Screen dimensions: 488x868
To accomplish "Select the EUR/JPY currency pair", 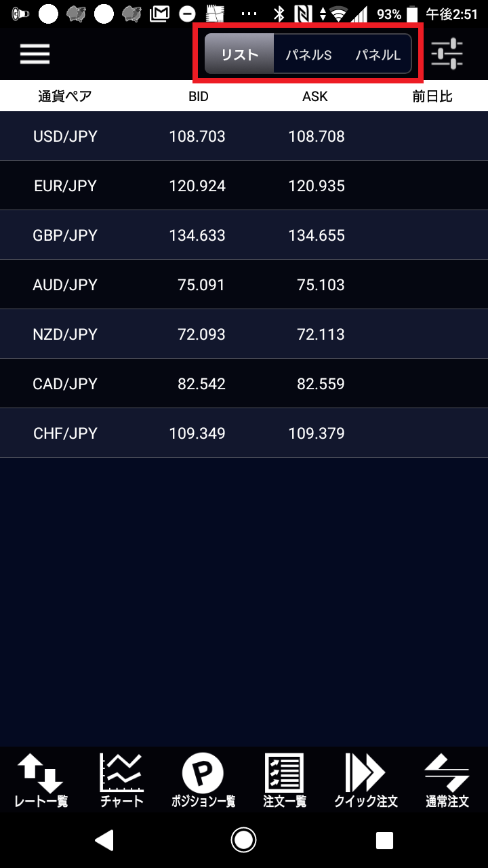I will click(x=65, y=186).
